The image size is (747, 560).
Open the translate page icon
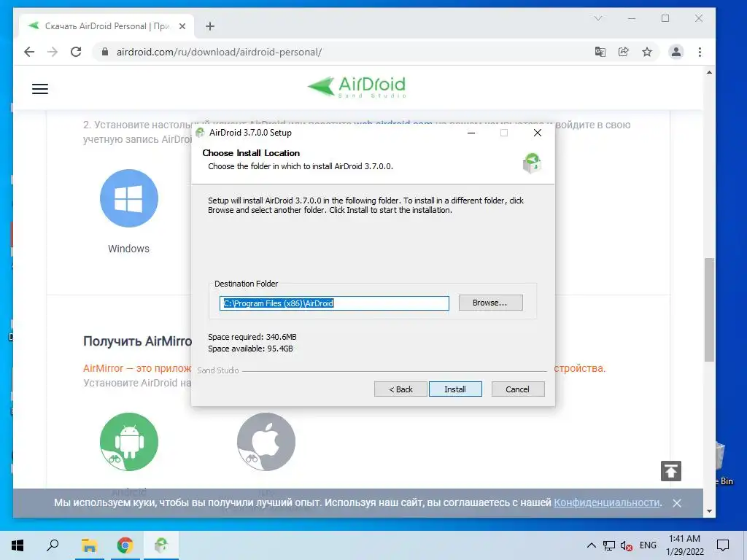(x=600, y=52)
